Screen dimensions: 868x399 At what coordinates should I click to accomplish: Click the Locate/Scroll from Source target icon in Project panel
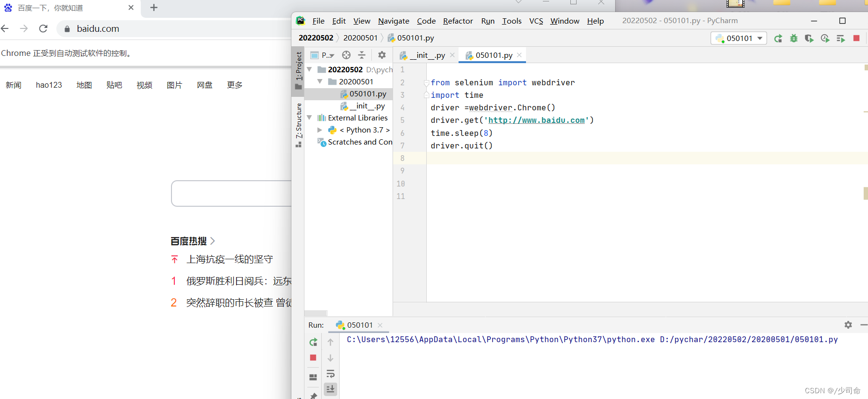click(346, 55)
